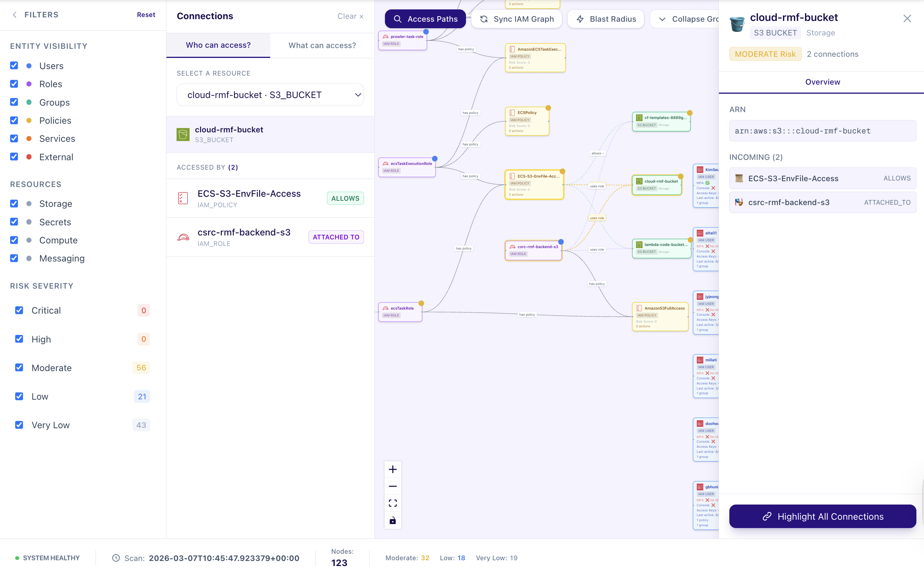
Task: Click the Blast Radius lightning icon
Action: click(x=580, y=19)
